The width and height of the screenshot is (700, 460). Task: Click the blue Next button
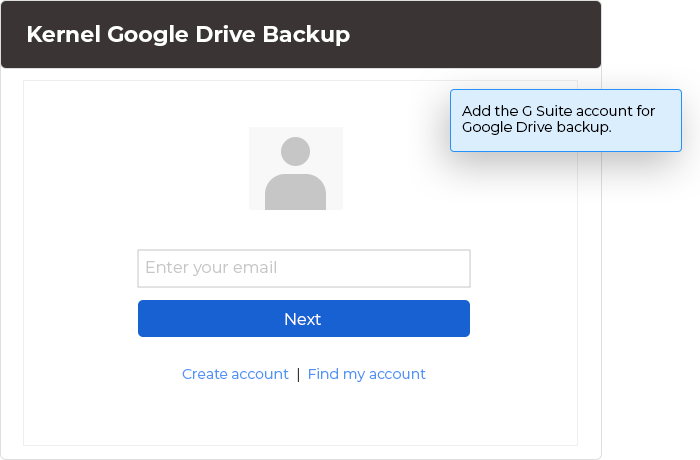(x=304, y=318)
